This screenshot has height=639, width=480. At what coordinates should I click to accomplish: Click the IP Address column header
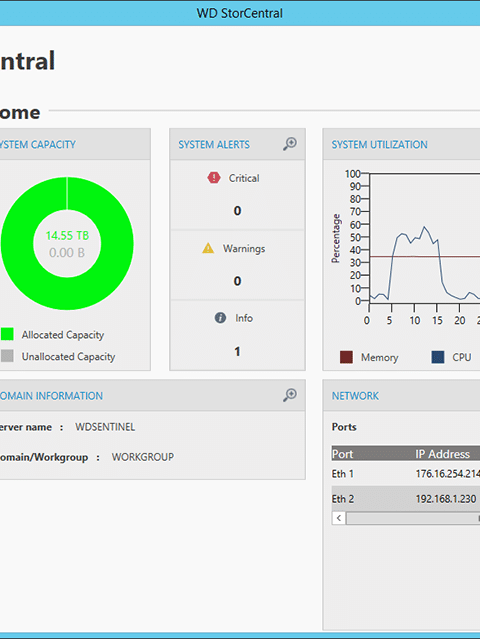(x=443, y=454)
